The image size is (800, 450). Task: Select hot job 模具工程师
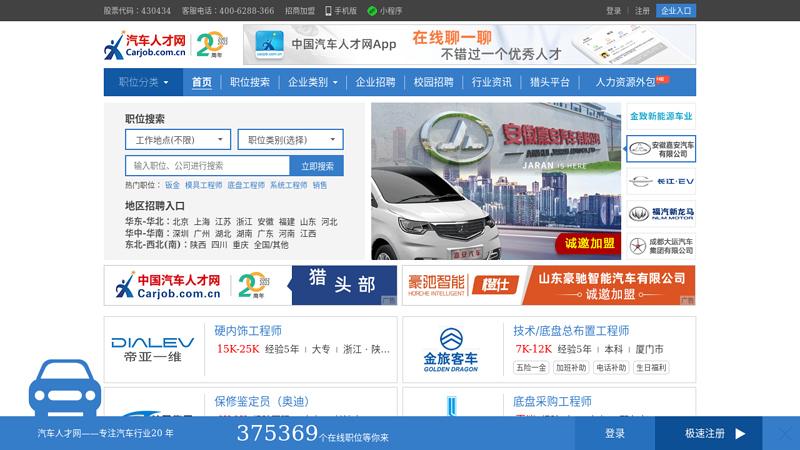pyautogui.click(x=204, y=185)
